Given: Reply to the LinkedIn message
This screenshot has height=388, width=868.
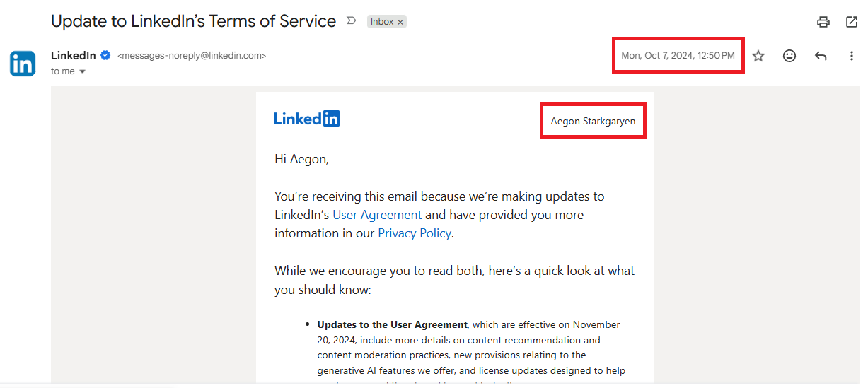Looking at the screenshot, I should (x=821, y=56).
